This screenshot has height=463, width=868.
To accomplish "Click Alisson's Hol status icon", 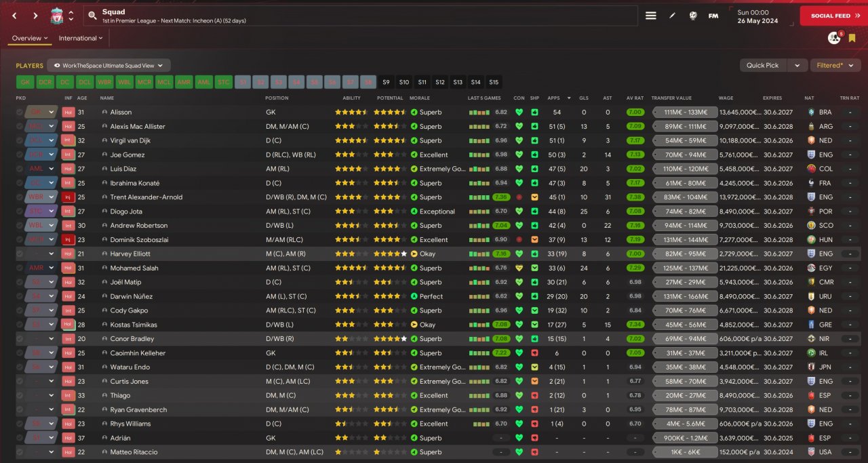I will click(68, 113).
